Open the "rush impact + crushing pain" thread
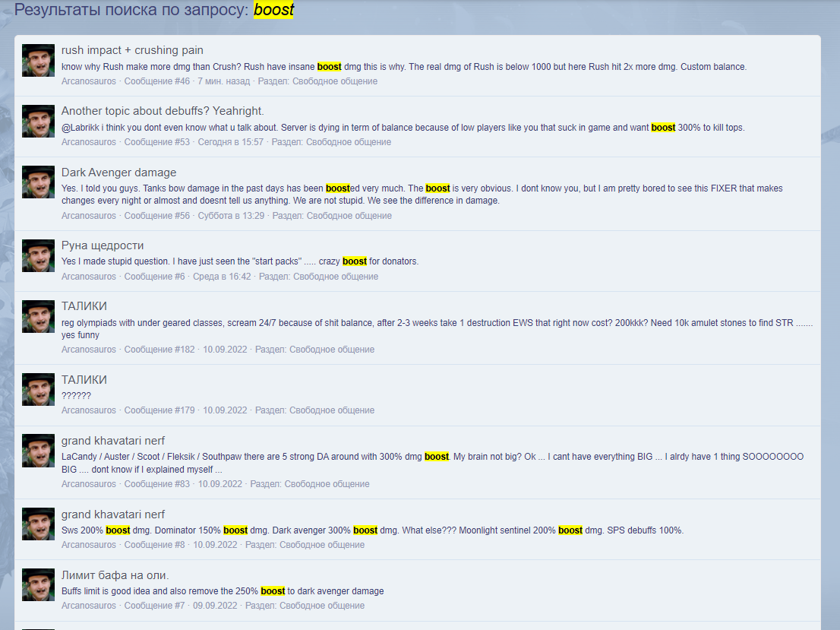This screenshot has height=630, width=840. 132,50
